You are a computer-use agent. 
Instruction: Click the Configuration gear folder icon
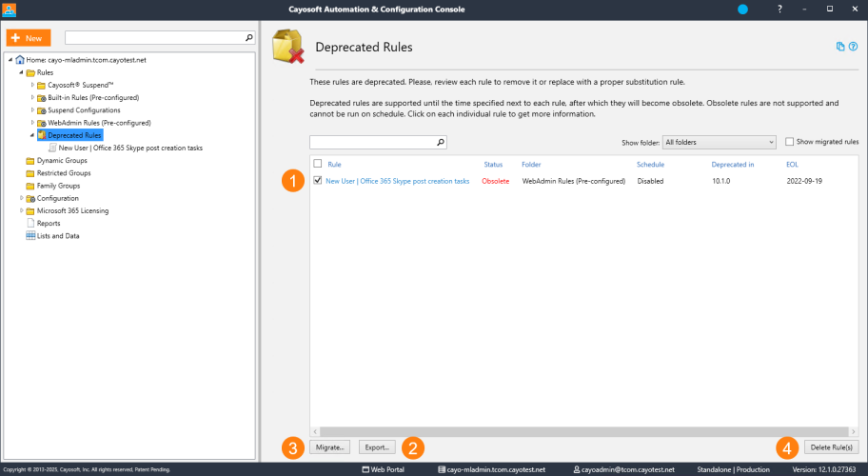[x=30, y=198]
